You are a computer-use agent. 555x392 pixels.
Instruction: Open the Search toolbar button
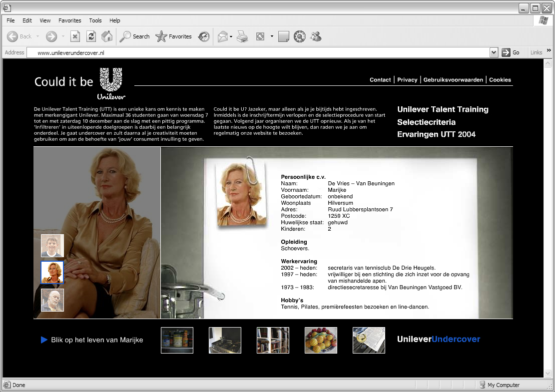coord(134,36)
